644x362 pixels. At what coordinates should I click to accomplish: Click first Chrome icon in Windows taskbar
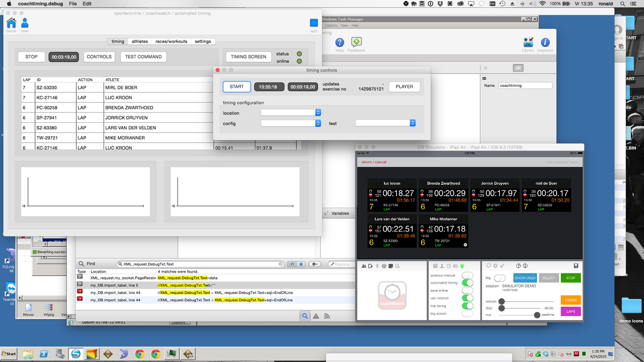click(x=140, y=354)
